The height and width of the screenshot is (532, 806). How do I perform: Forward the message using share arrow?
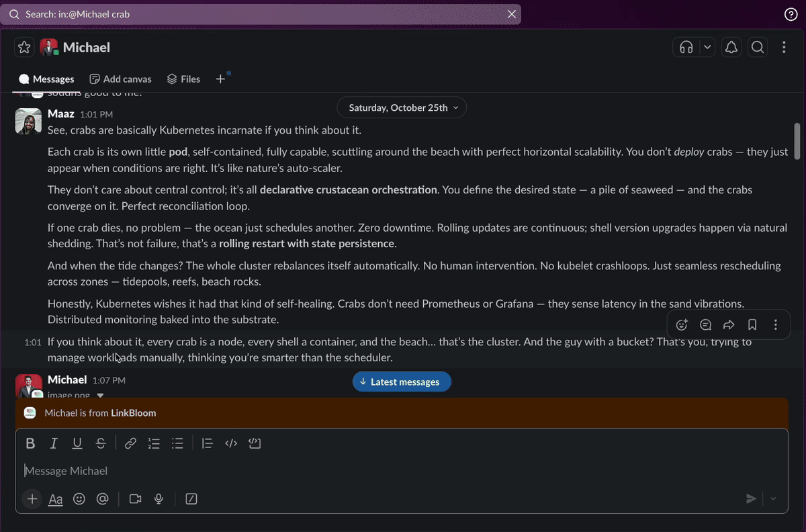click(729, 325)
